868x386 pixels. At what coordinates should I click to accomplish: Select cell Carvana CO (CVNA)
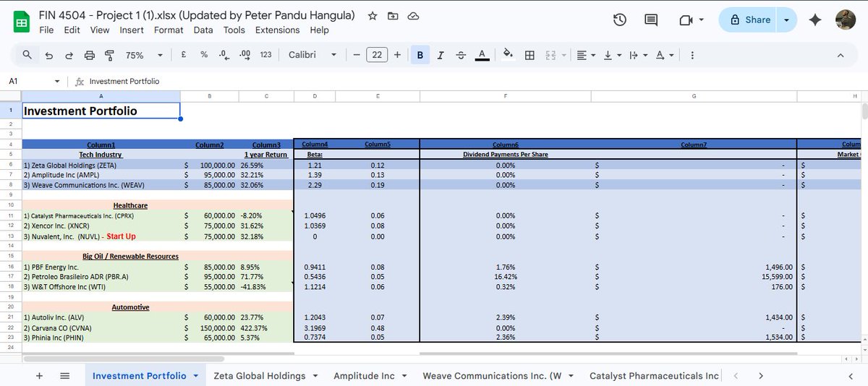(101, 327)
